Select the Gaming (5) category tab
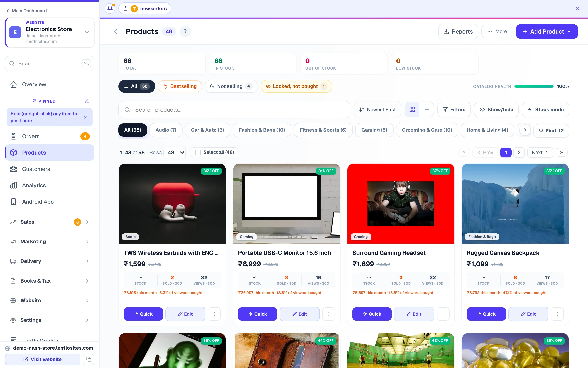This screenshot has width=588, height=368. 374,130
